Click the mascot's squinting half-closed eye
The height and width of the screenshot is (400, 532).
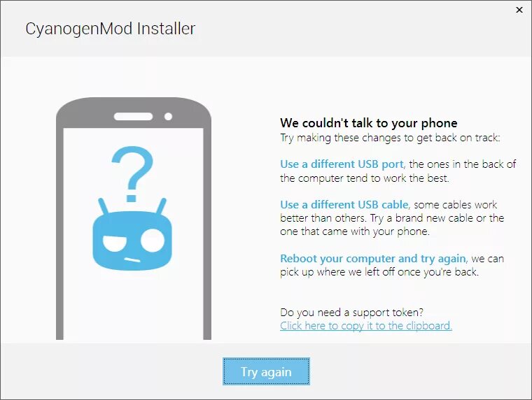[x=114, y=244]
